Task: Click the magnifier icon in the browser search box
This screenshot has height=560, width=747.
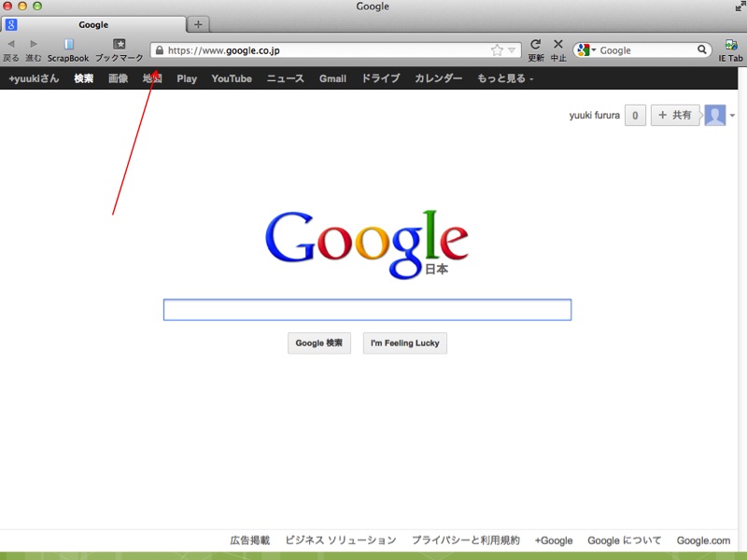Action: coord(702,49)
